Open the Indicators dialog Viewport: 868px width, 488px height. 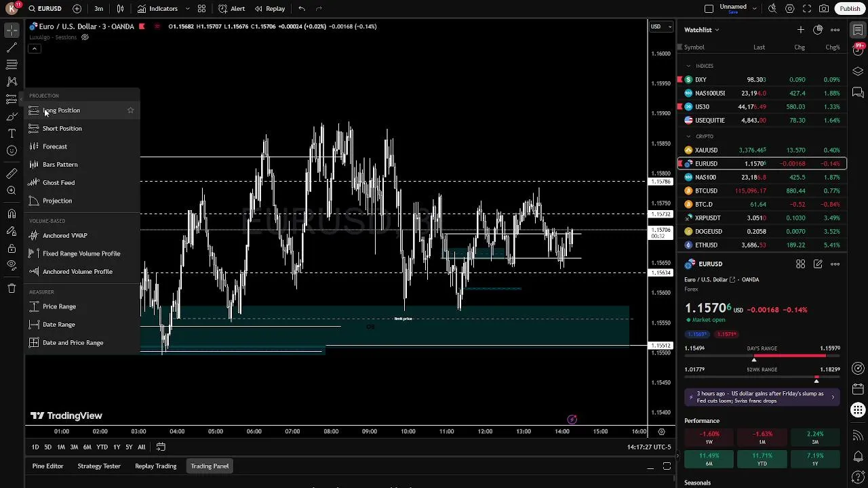(x=157, y=9)
